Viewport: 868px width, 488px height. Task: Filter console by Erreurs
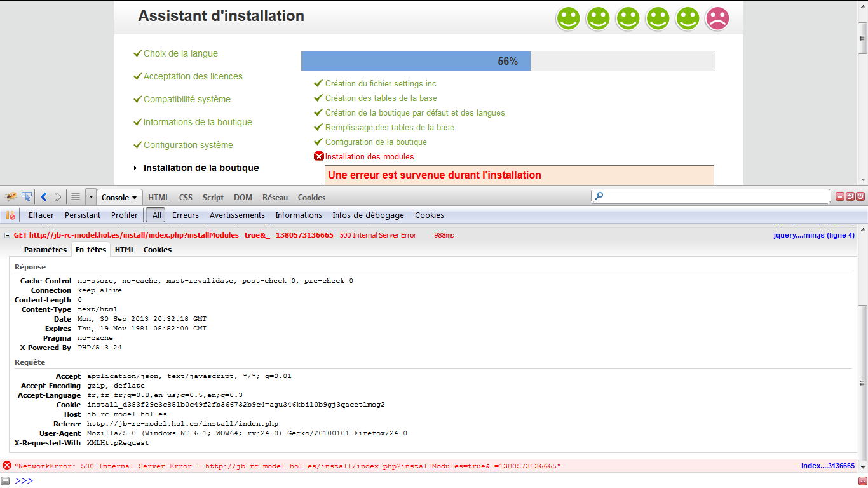click(186, 215)
